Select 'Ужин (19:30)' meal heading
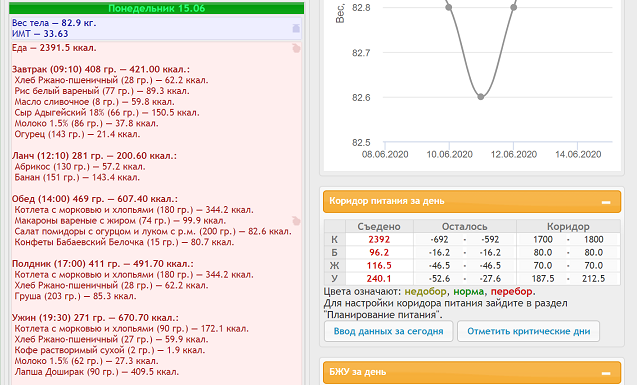Viewport: 637px width, 385px height. (x=95, y=318)
